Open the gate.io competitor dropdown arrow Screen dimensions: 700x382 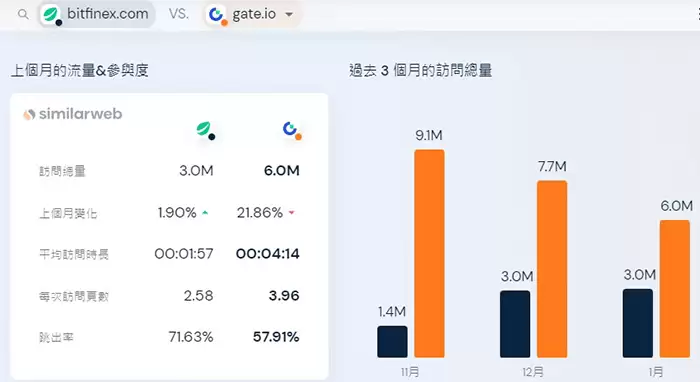pyautogui.click(x=289, y=14)
